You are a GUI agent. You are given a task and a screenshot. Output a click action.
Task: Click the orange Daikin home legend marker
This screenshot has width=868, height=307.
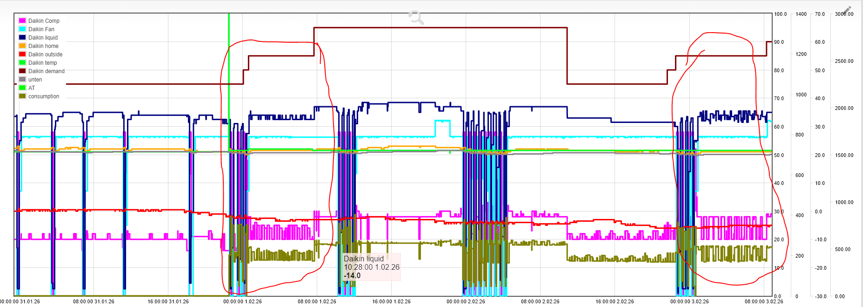[x=22, y=46]
